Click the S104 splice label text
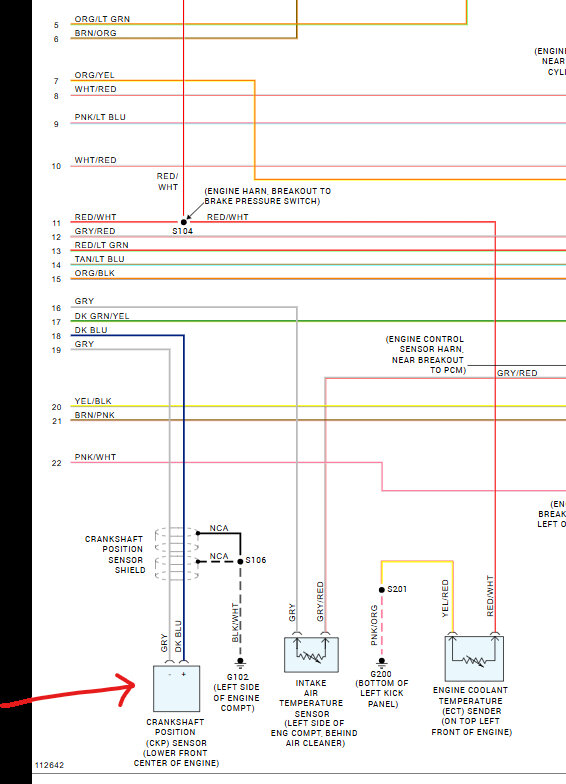 182,231
